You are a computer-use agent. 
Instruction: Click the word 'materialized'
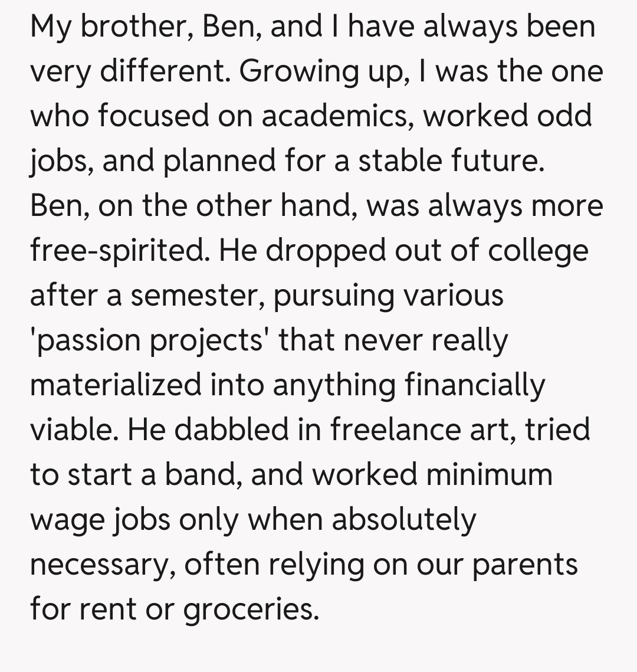116,385
